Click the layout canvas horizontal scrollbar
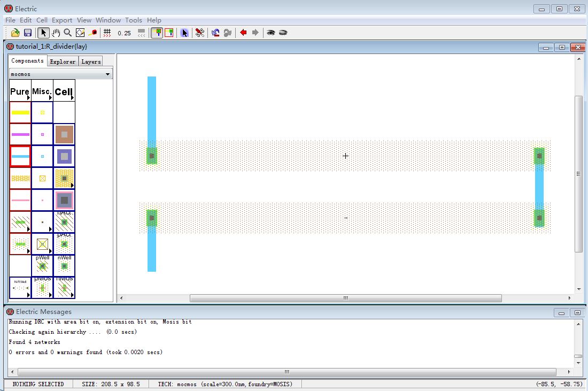This screenshot has height=391, width=588. pos(345,298)
